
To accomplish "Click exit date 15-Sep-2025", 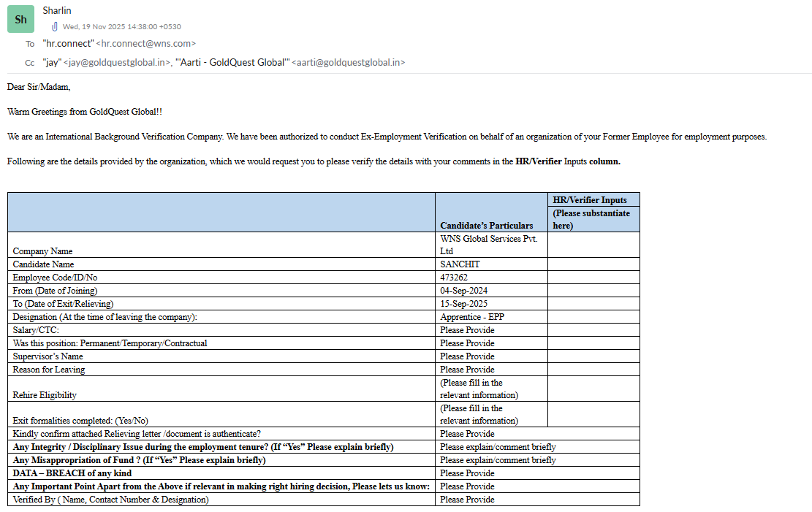I will coord(464,304).
